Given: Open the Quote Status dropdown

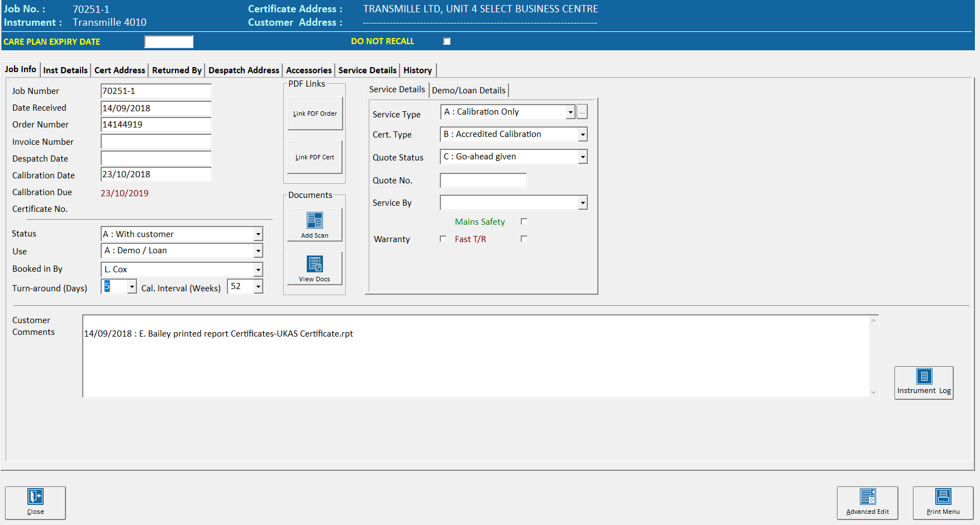Looking at the screenshot, I should click(583, 157).
